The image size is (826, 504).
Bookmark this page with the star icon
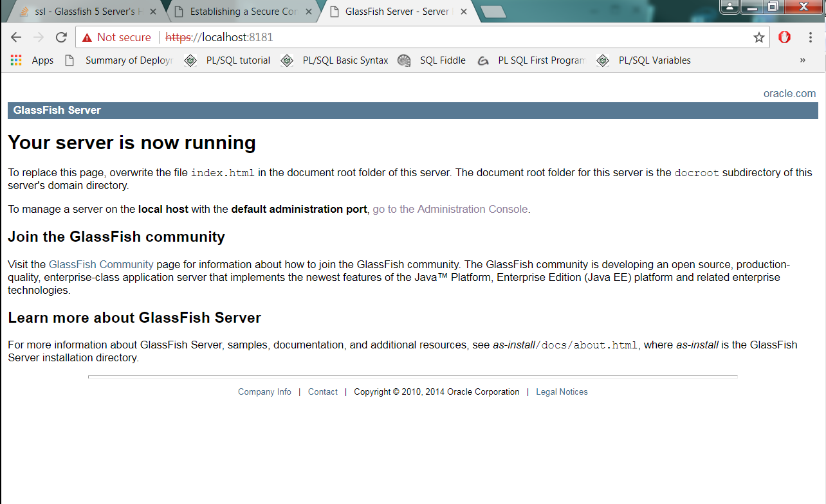(759, 37)
